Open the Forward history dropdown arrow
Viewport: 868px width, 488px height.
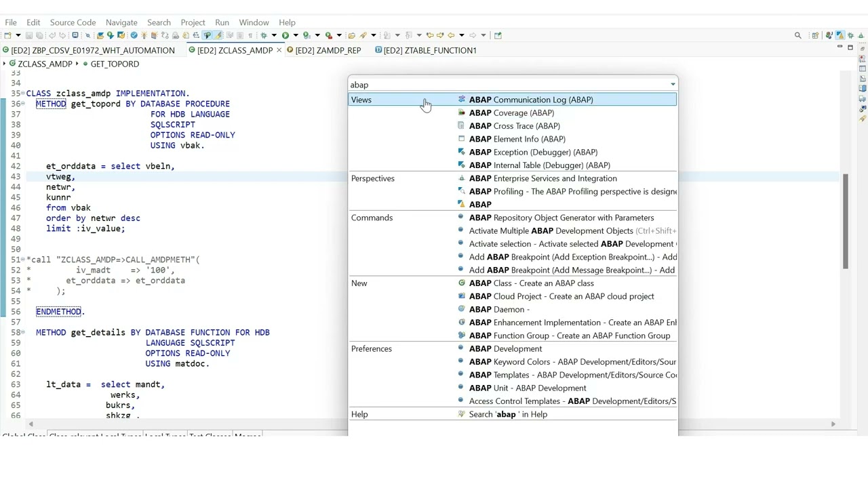click(483, 35)
